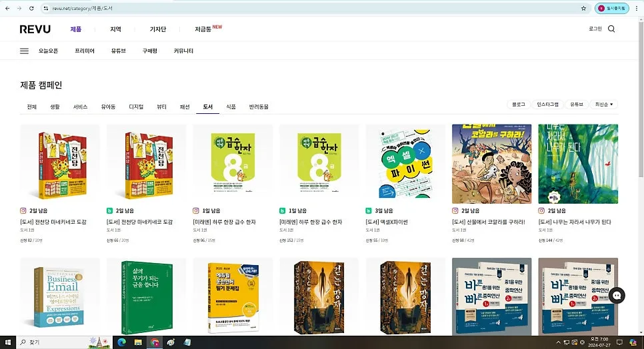Open the 제품 main tab
The width and height of the screenshot is (644, 349).
coord(75,29)
